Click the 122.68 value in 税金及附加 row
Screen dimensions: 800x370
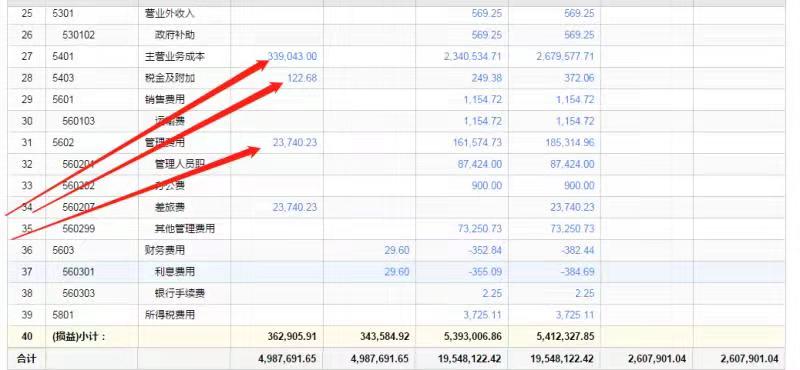302,78
